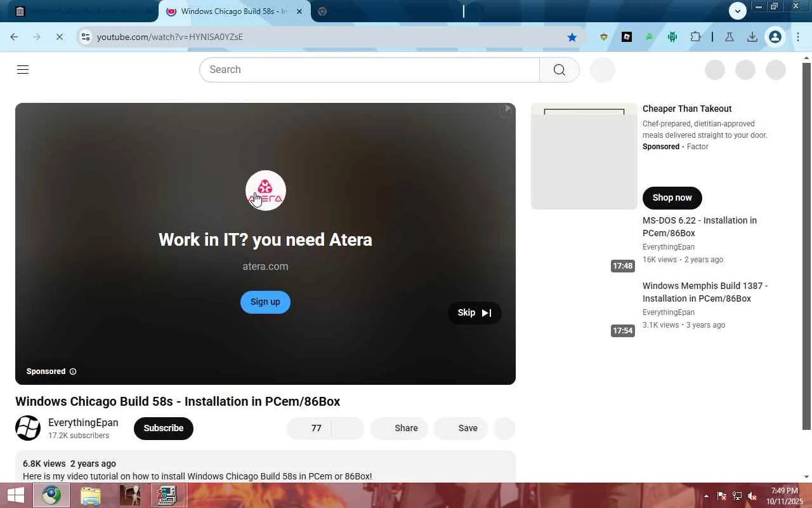Click the Share button
This screenshot has height=508, width=812.
pos(399,429)
